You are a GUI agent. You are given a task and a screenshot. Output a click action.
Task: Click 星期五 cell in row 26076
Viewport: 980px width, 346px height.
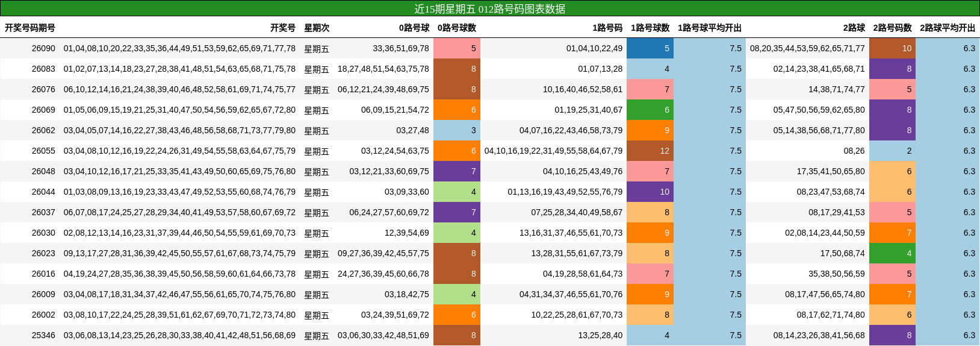[317, 89]
